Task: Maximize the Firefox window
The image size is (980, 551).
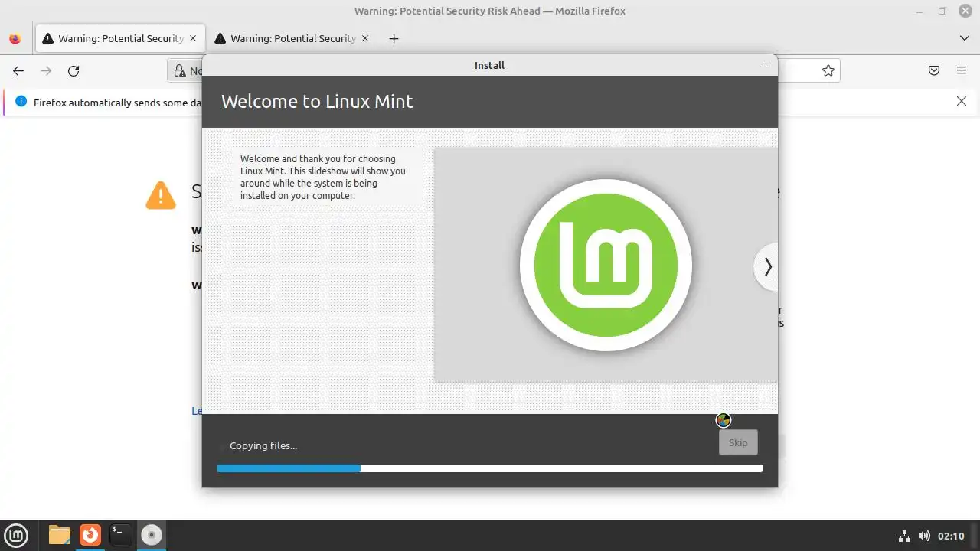Action: coord(942,11)
